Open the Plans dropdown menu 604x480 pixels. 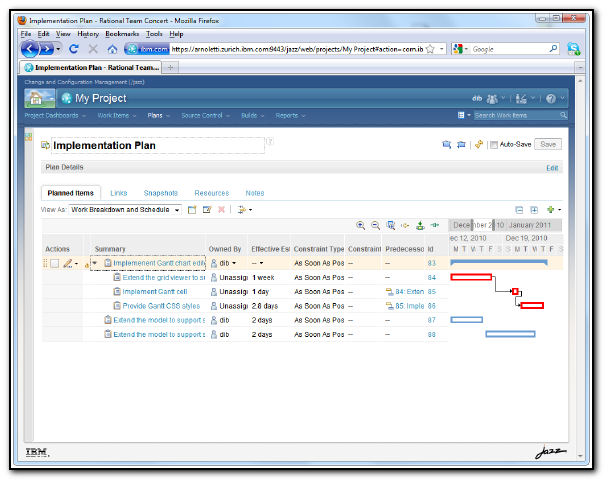click(158, 115)
